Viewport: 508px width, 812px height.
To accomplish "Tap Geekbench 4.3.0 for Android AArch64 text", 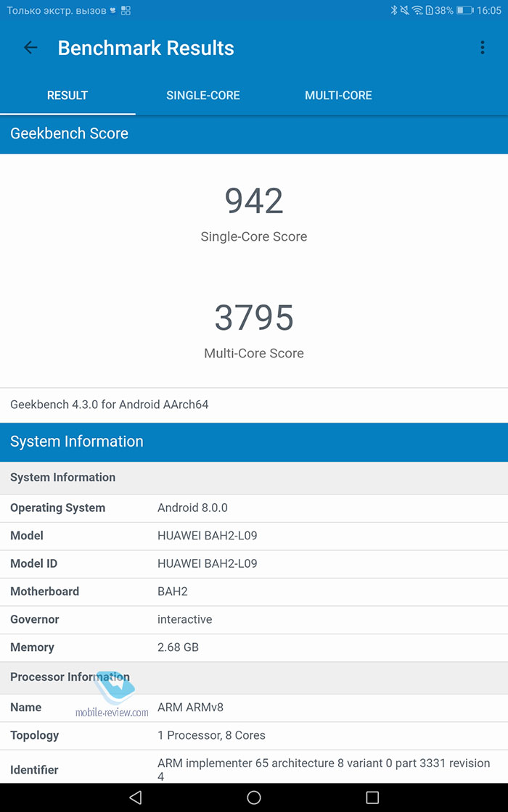I will tap(110, 405).
